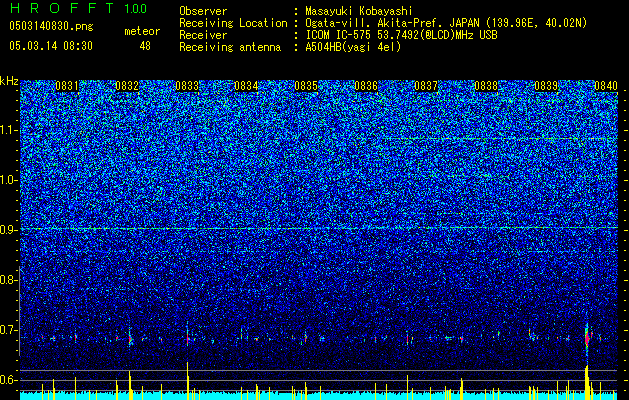Click the 0.8 kHz axis label
Viewport: 629px width, 400px height.
pos(7,280)
